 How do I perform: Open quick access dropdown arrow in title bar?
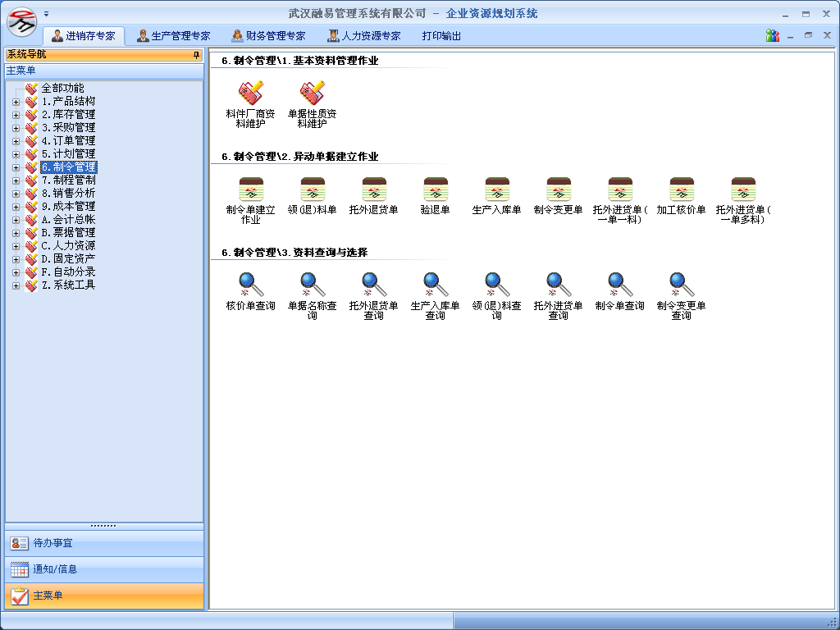click(x=47, y=14)
